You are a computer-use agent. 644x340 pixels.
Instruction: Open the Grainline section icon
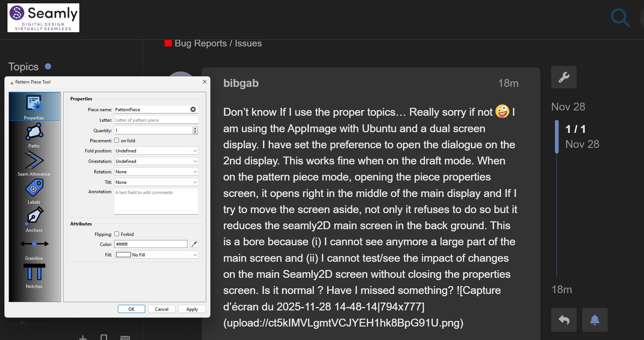[34, 245]
